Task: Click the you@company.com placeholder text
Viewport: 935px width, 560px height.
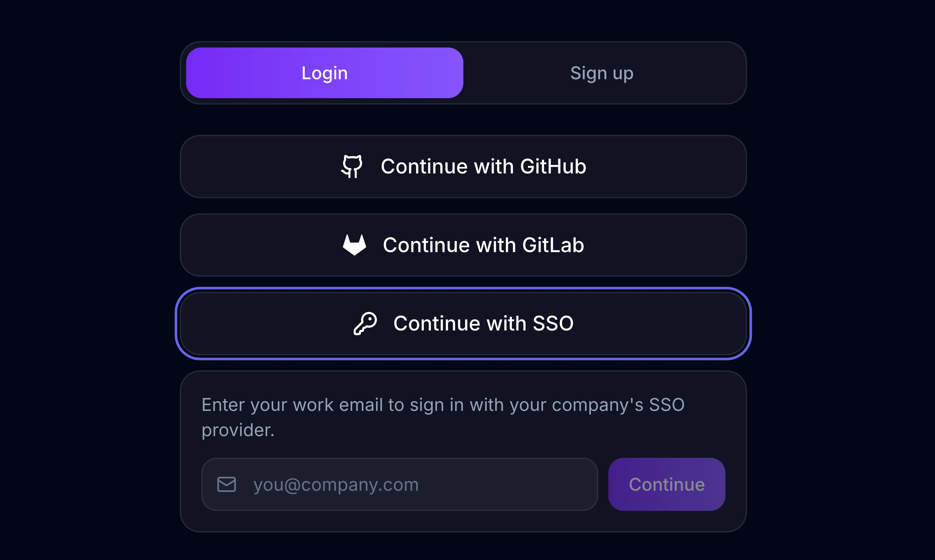Action: pos(336,485)
